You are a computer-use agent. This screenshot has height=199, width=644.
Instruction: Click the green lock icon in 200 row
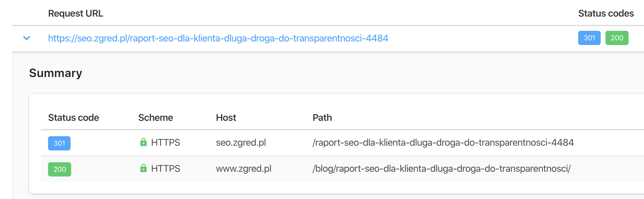(144, 168)
